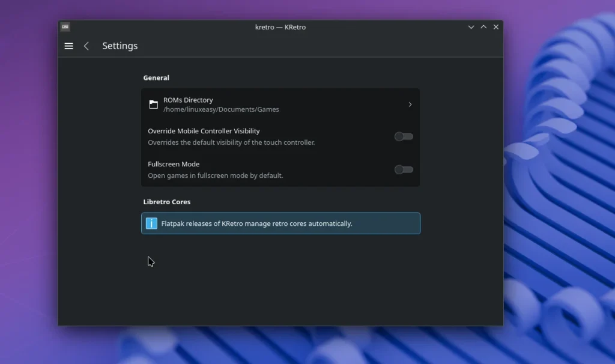
Task: Select the General section heading
Action: click(x=156, y=78)
